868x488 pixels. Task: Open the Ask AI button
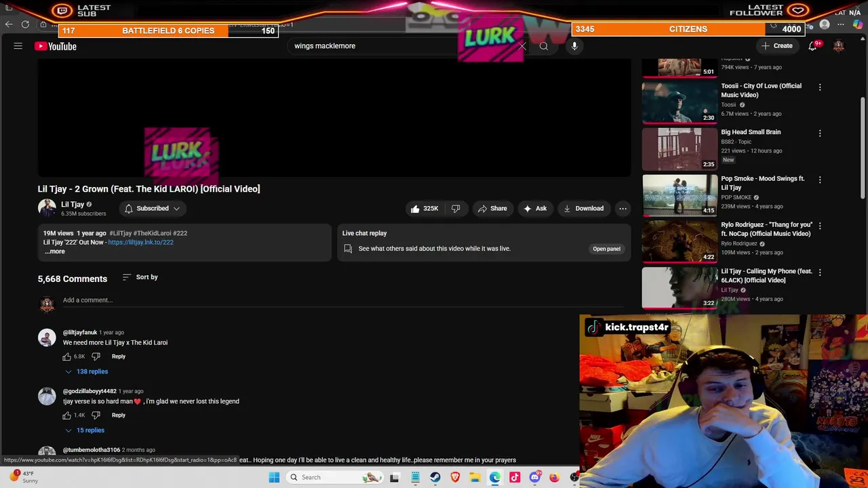click(534, 209)
